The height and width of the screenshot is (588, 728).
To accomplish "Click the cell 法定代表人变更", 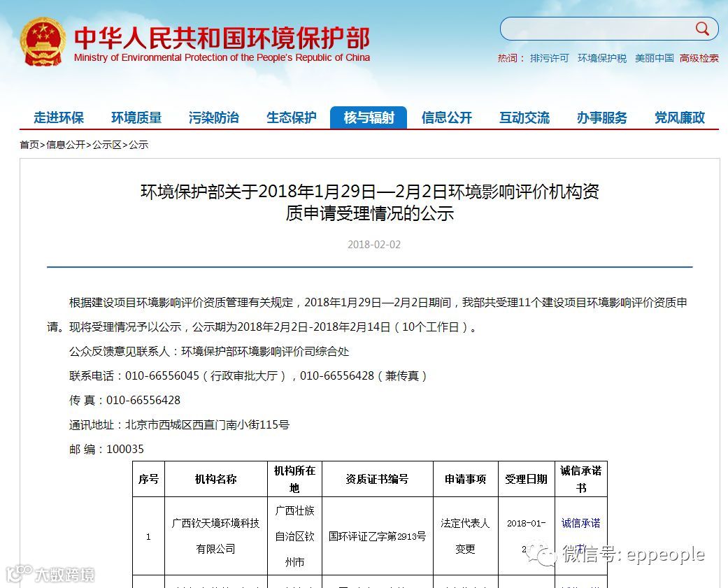I will pos(465,536).
